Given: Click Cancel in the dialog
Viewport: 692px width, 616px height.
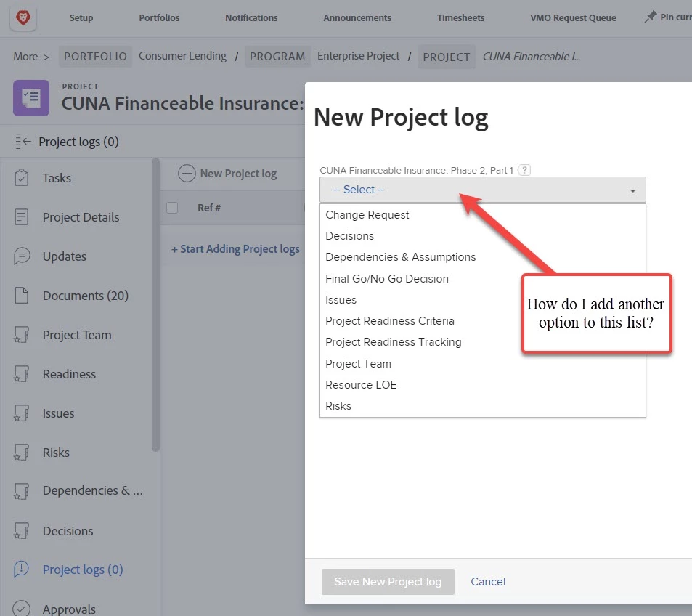Looking at the screenshot, I should point(488,582).
